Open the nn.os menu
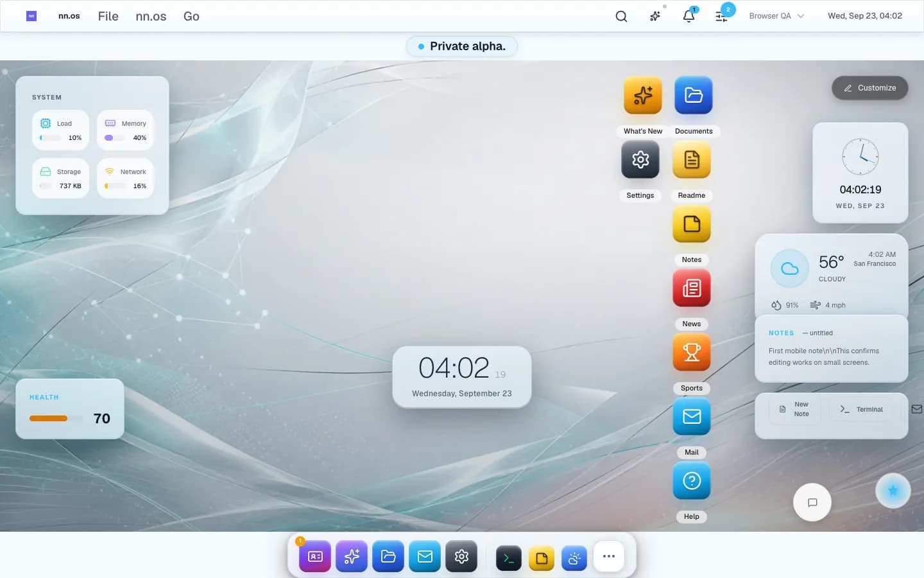The height and width of the screenshot is (578, 924). 151,16
